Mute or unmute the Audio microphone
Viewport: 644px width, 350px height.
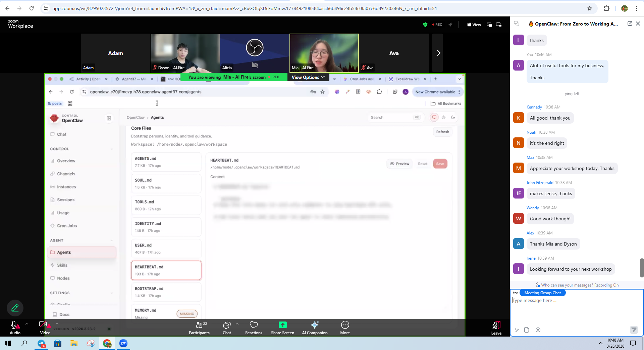(x=15, y=327)
